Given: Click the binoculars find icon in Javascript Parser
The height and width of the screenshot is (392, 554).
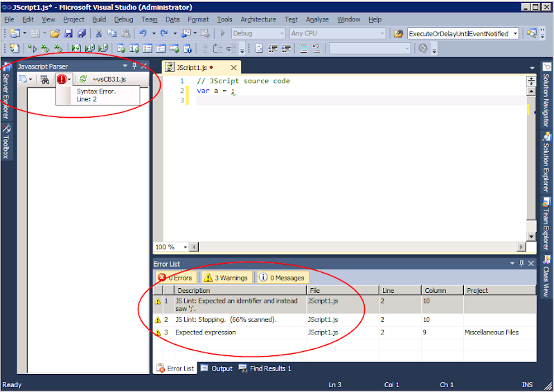Looking at the screenshot, I should (x=44, y=80).
